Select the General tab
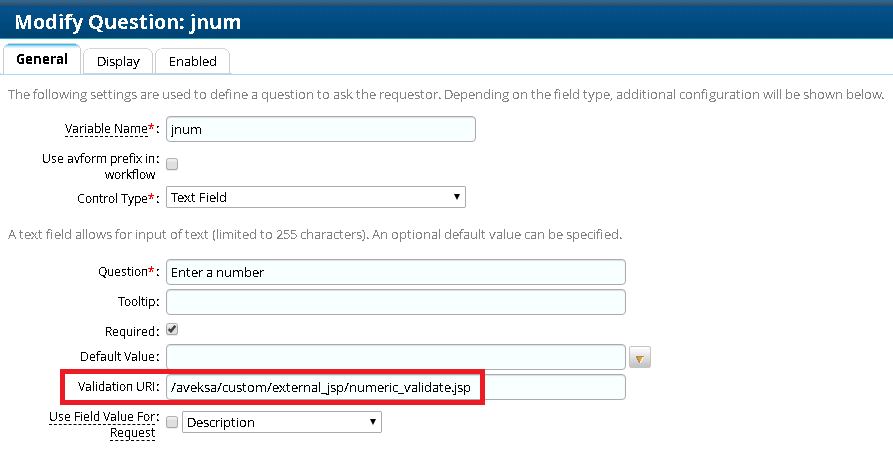The width and height of the screenshot is (893, 462). click(x=42, y=59)
